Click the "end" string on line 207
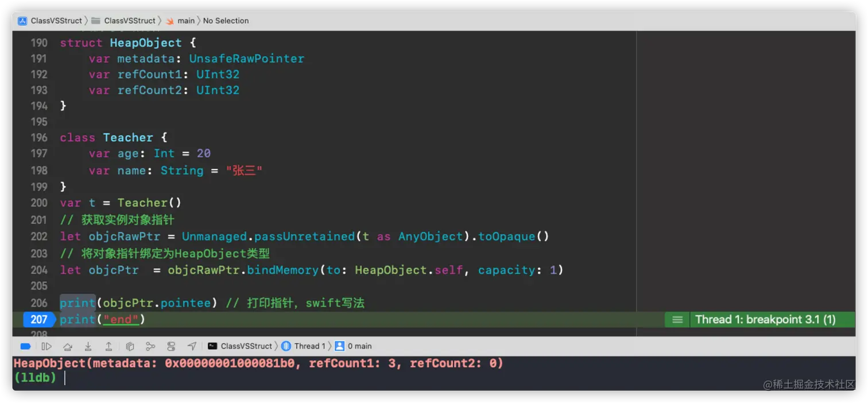Image resolution: width=868 pixels, height=403 pixels. click(x=121, y=319)
